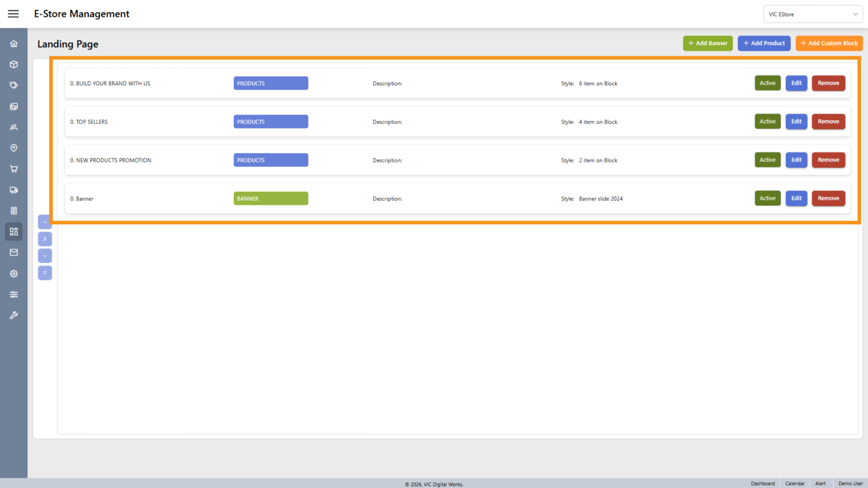Open the shopping cart sidebar icon

point(14,169)
